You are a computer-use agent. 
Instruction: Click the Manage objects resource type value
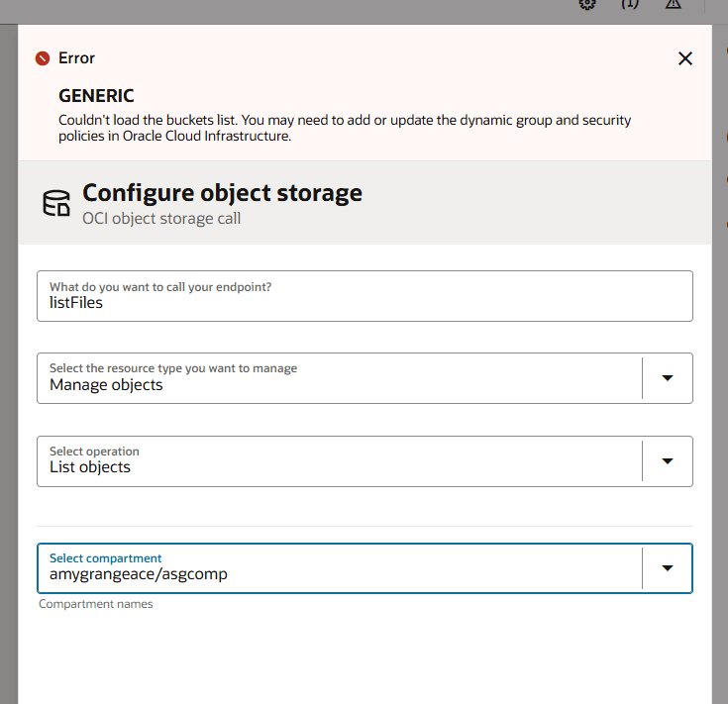106,384
